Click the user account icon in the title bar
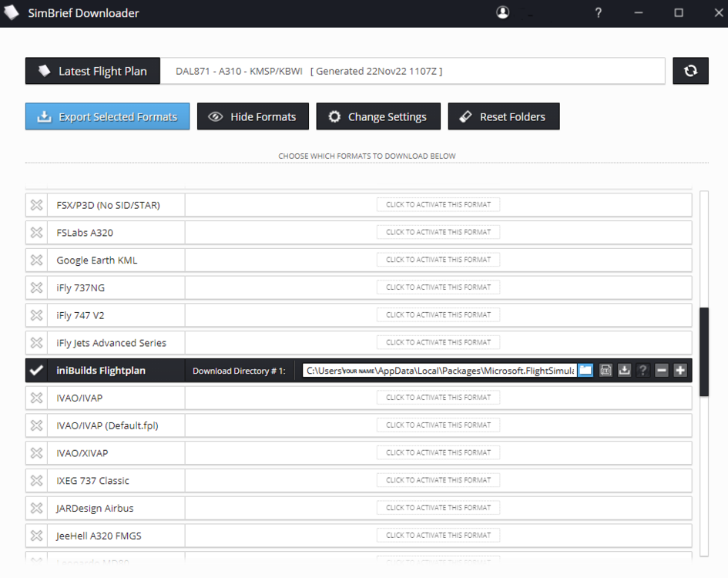Screen dimensions: 728x578 click(503, 12)
